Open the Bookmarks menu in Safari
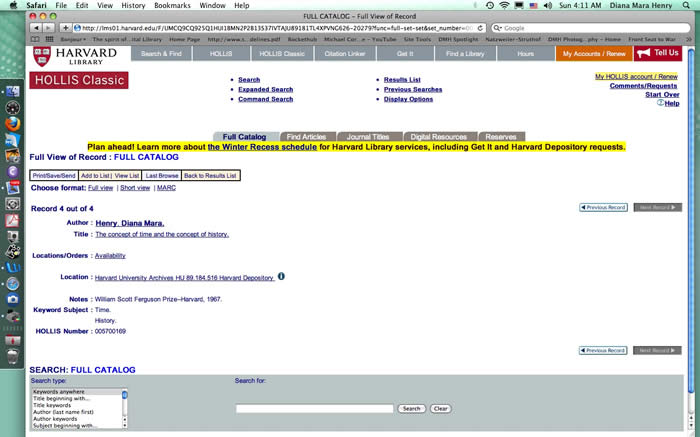Screen dimensions: 700x437 [172, 5]
